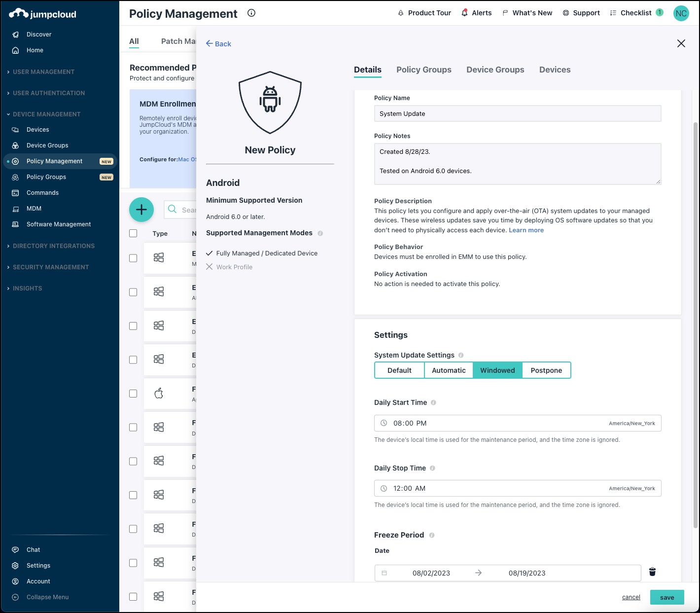Delete the freeze period with trash icon
The width and height of the screenshot is (700, 613).
pyautogui.click(x=652, y=572)
